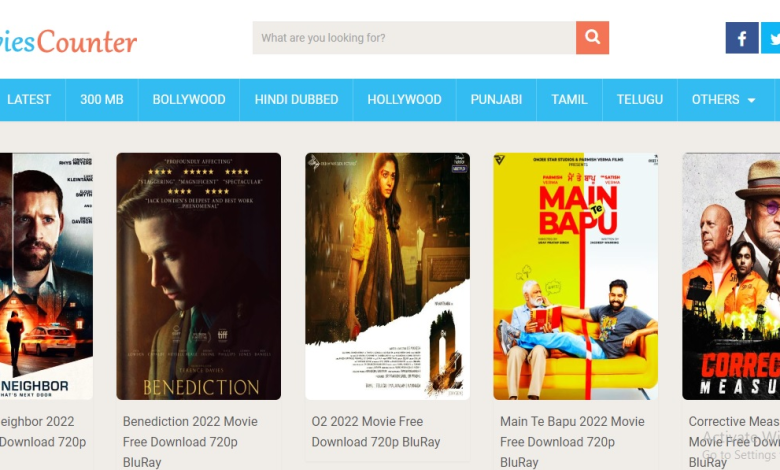
Task: Open the Benediction movie poster
Action: pos(198,276)
